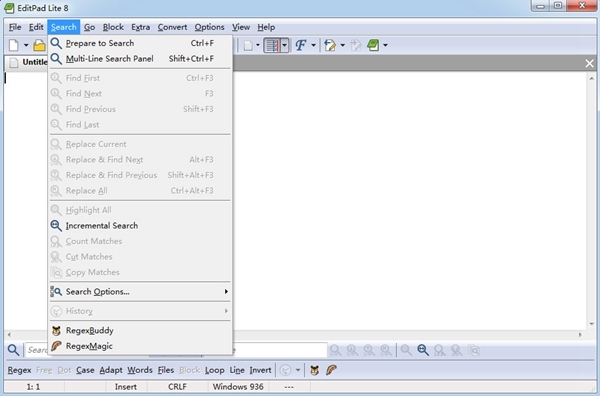
Task: Toggle the Case sensitive search option
Action: coord(85,370)
